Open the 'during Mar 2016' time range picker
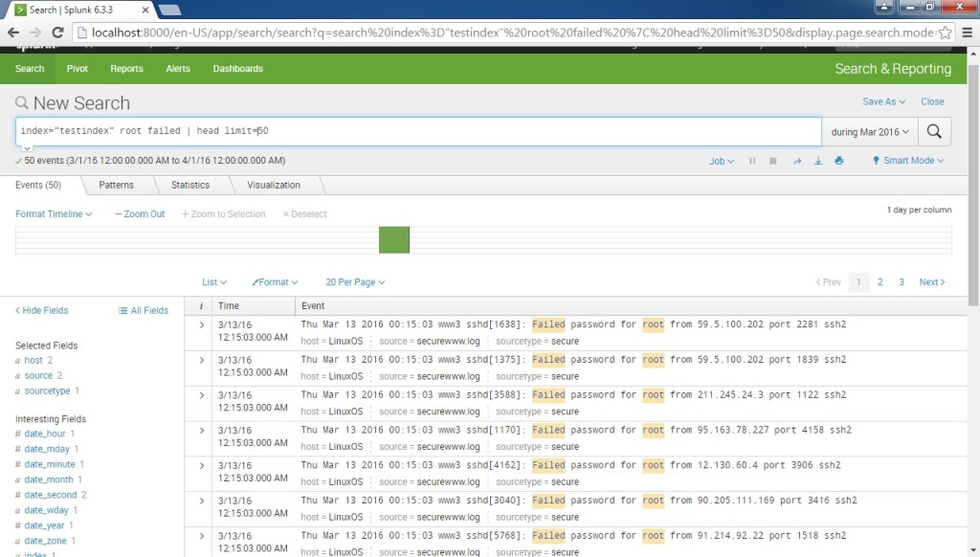The width and height of the screenshot is (980, 557). pyautogui.click(x=869, y=131)
